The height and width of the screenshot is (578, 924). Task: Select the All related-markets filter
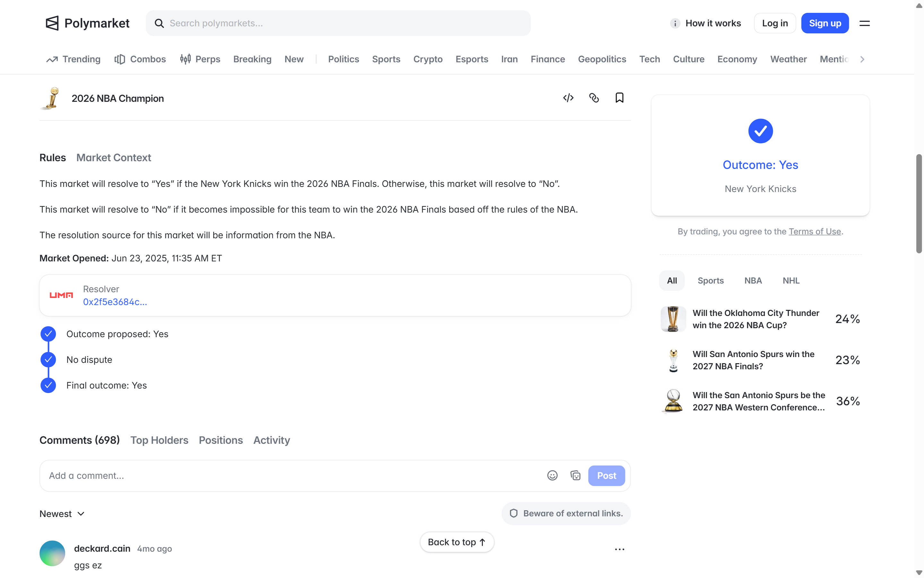672,281
